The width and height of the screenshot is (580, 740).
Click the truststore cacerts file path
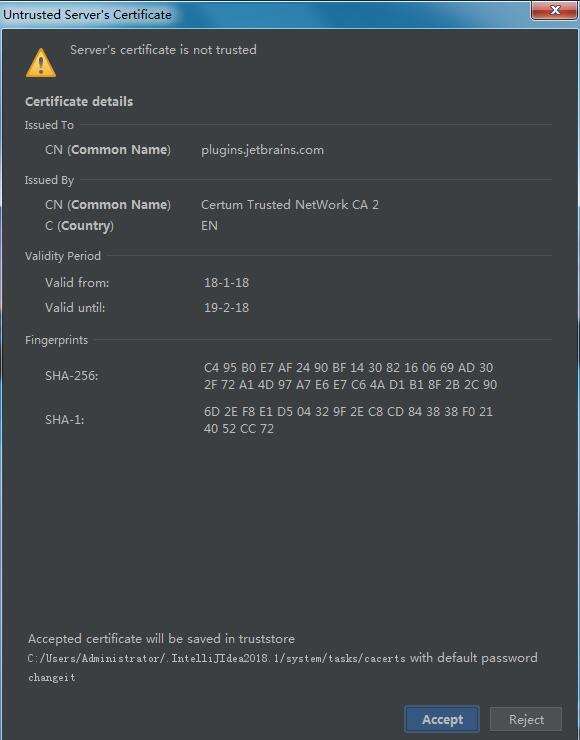pos(217,658)
